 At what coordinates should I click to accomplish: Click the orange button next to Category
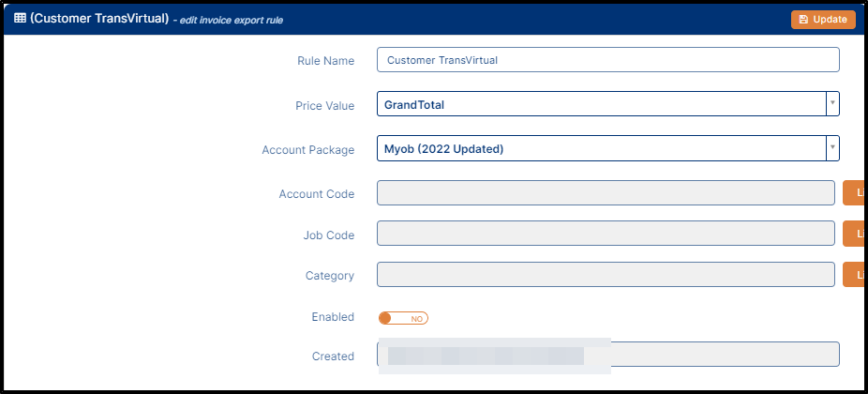(853, 274)
